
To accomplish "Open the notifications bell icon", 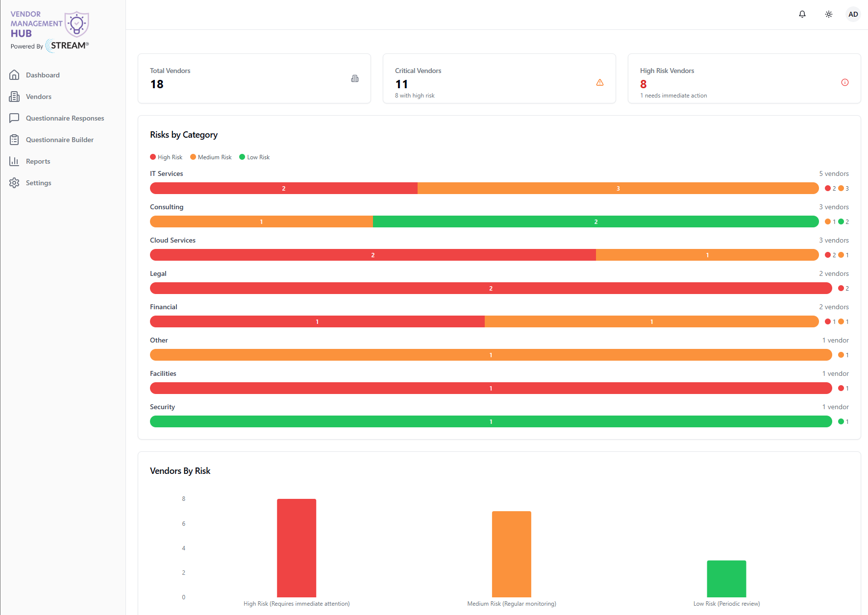I will click(x=802, y=14).
